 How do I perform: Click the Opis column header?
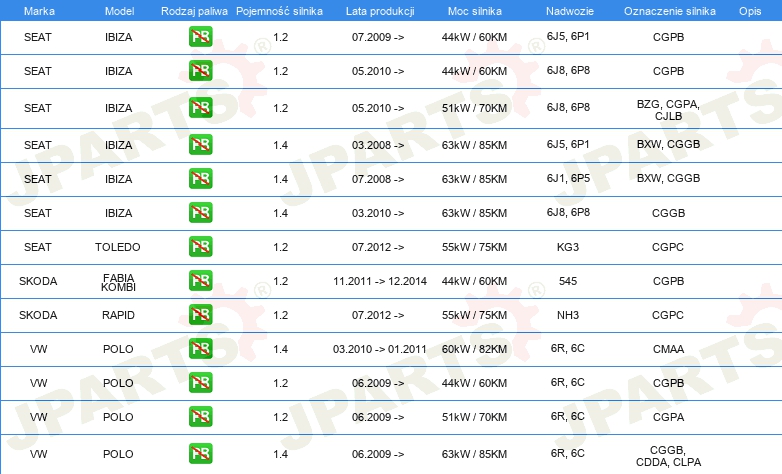coord(750,11)
